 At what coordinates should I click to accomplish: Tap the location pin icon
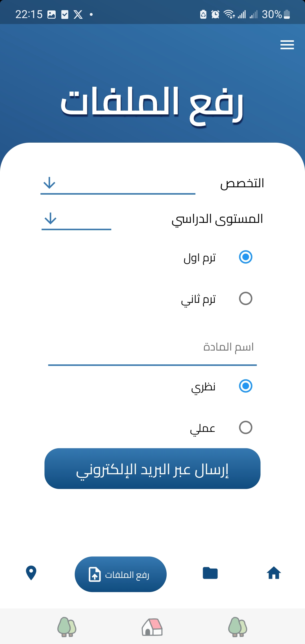(31, 573)
